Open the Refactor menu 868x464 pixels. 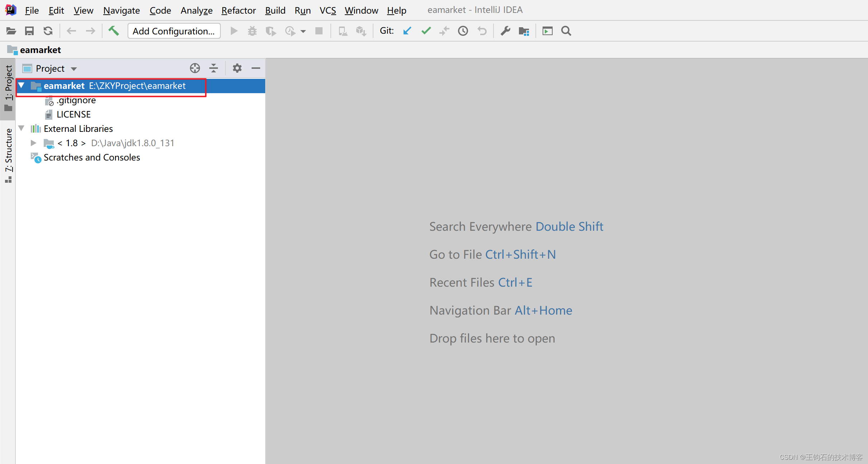coord(238,10)
